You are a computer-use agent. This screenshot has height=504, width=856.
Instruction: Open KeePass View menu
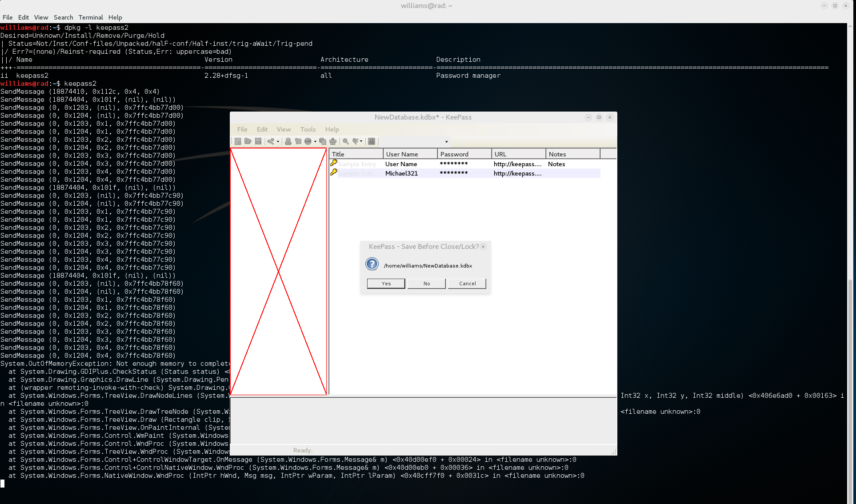point(284,129)
